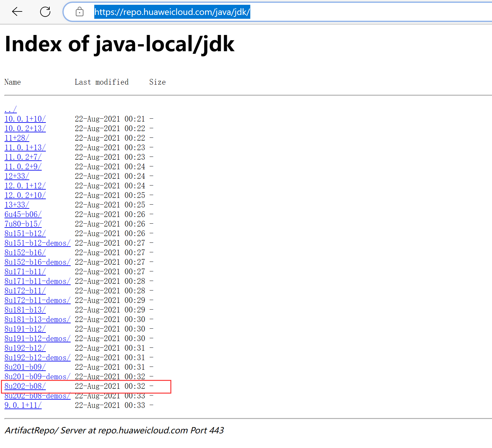Open the 10.0.1+10/ folder
Viewport: 492px width, 448px height.
[25, 119]
